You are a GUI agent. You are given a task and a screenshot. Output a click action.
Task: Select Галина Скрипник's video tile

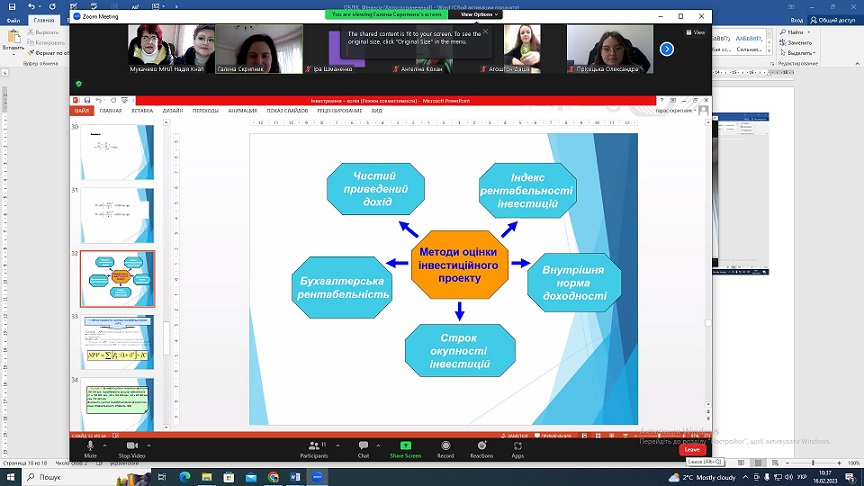[x=258, y=48]
